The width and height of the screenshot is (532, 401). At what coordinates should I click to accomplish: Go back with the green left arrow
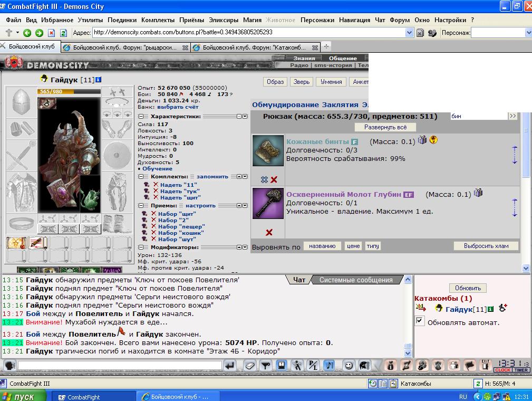27,33
